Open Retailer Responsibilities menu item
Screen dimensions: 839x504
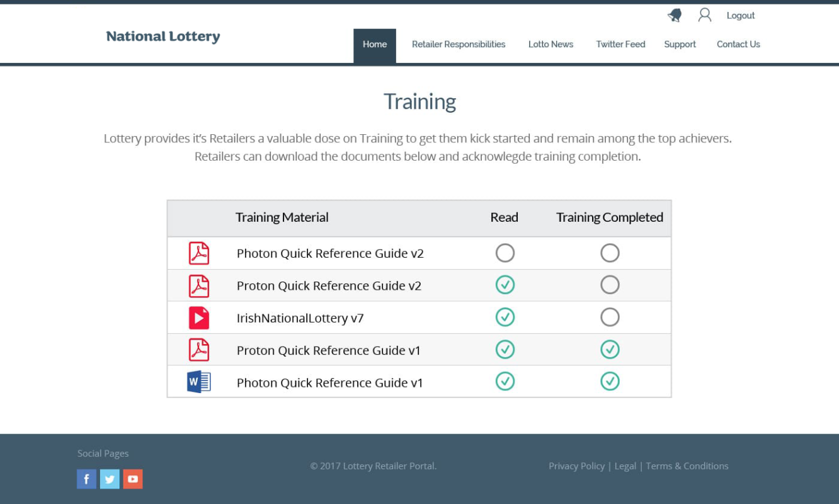click(x=459, y=45)
